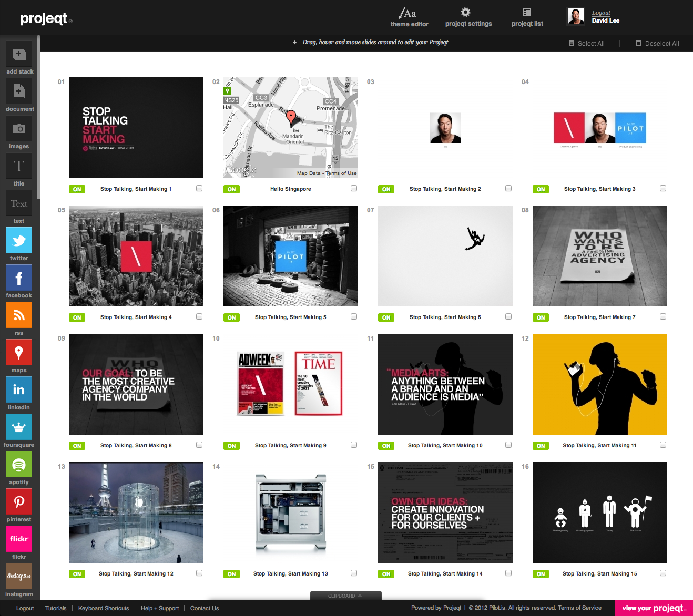
Task: Add a maps slide
Action: 19,353
